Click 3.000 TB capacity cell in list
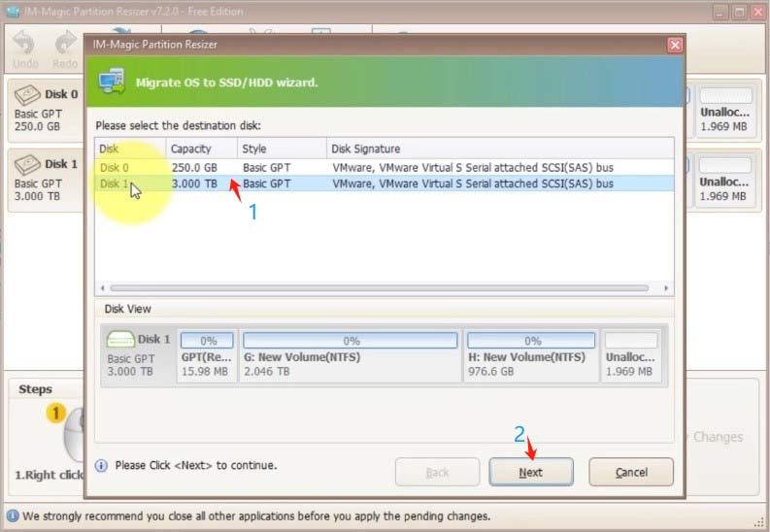Image resolution: width=770 pixels, height=532 pixels. coord(194,183)
